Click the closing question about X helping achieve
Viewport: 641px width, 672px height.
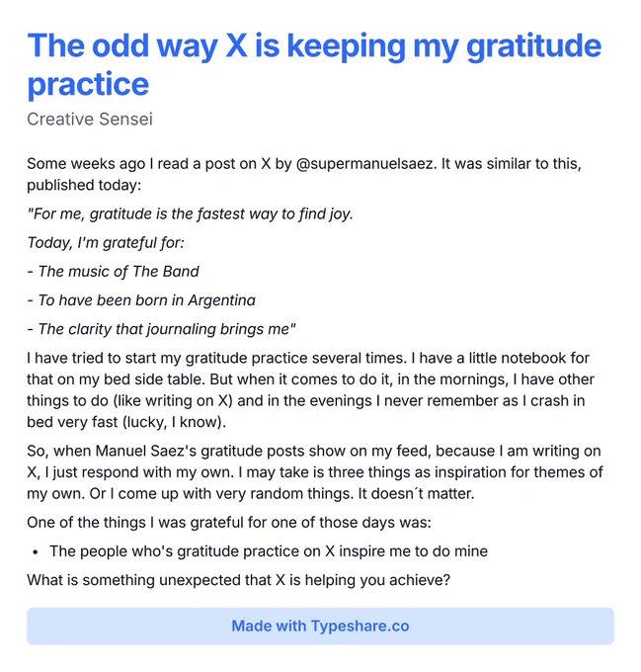pos(238,580)
